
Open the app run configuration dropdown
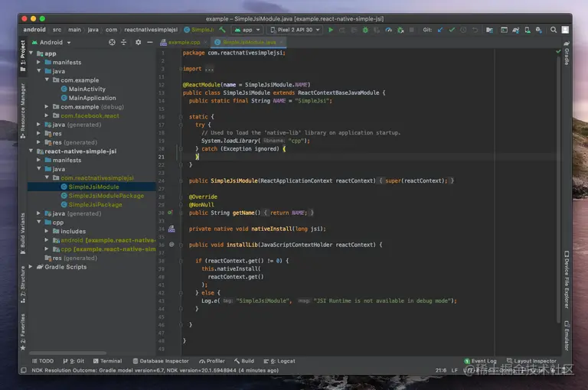pos(247,30)
